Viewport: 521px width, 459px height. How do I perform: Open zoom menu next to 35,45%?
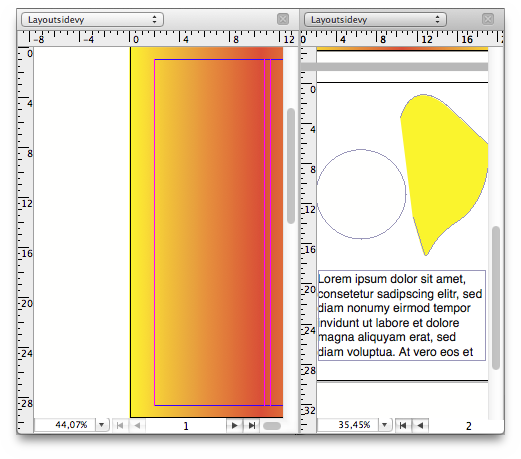[x=385, y=425]
